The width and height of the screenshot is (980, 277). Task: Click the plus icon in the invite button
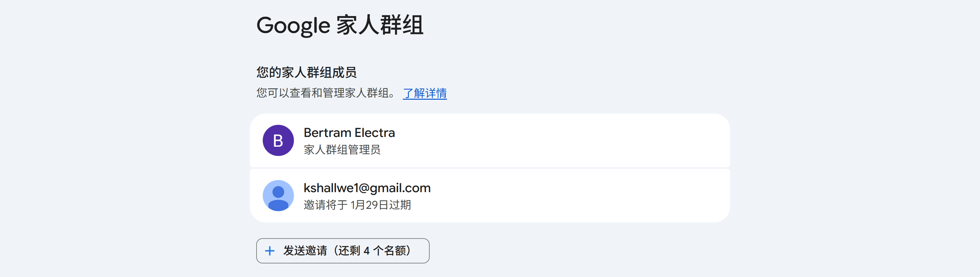[270, 251]
